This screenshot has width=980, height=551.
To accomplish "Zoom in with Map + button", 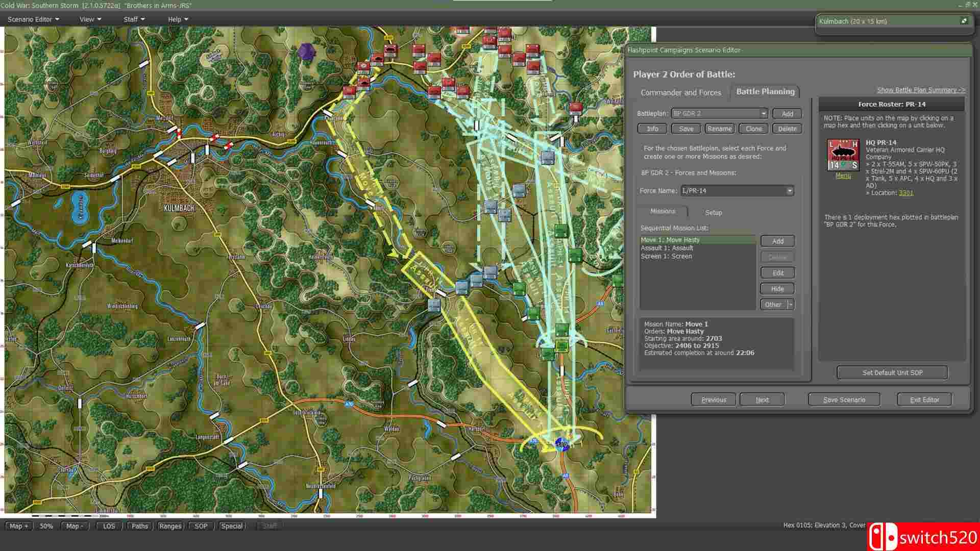I will [x=19, y=526].
